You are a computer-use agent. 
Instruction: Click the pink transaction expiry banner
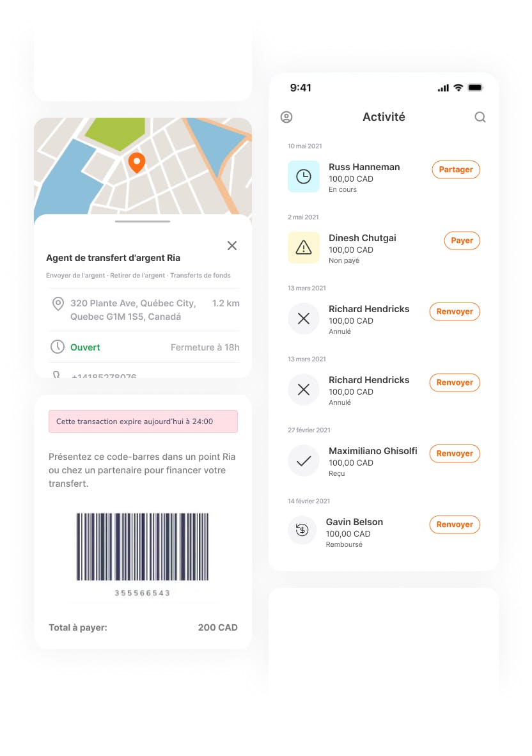pos(143,421)
